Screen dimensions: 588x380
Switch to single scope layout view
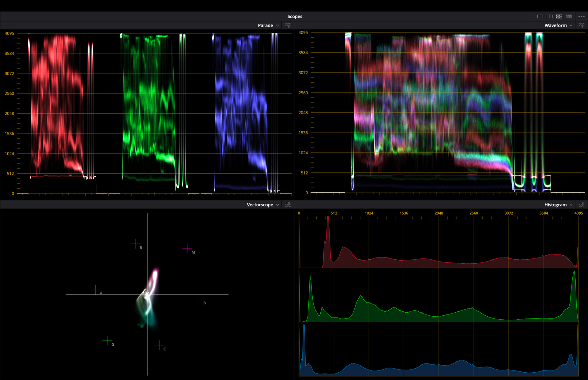[540, 17]
